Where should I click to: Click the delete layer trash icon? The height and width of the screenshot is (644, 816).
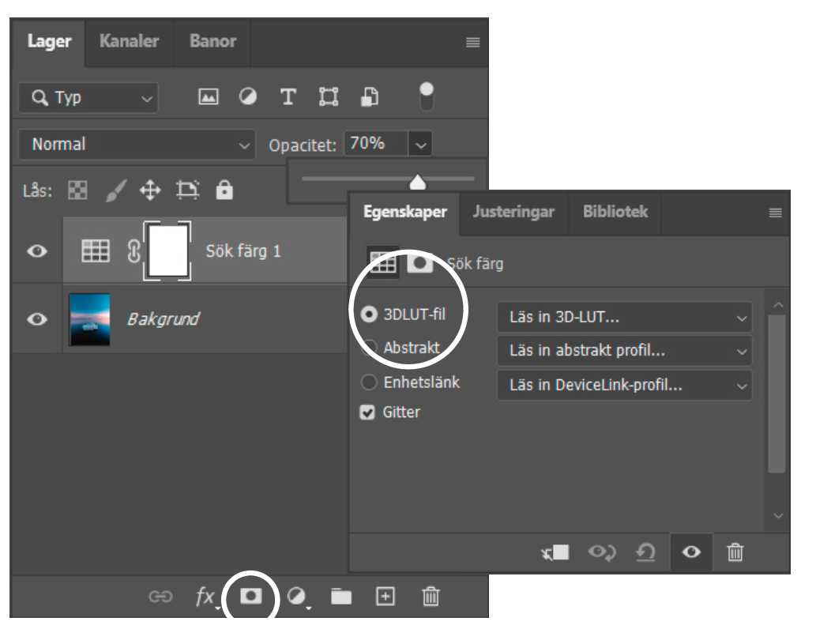tap(431, 597)
